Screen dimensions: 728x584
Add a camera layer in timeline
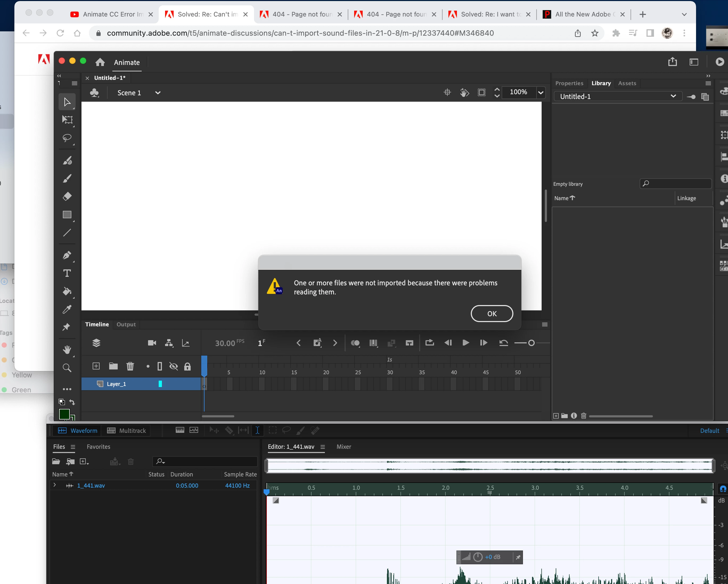click(x=152, y=343)
